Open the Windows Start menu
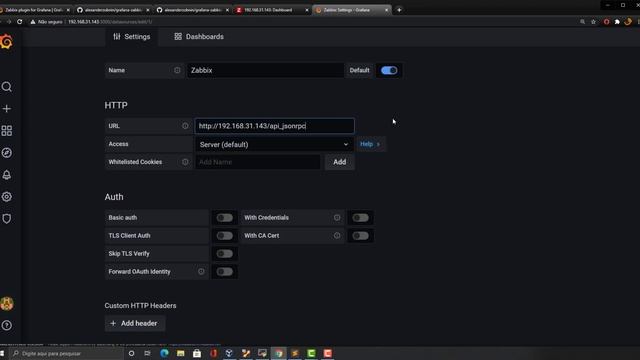The width and height of the screenshot is (640, 360). [x=2, y=353]
